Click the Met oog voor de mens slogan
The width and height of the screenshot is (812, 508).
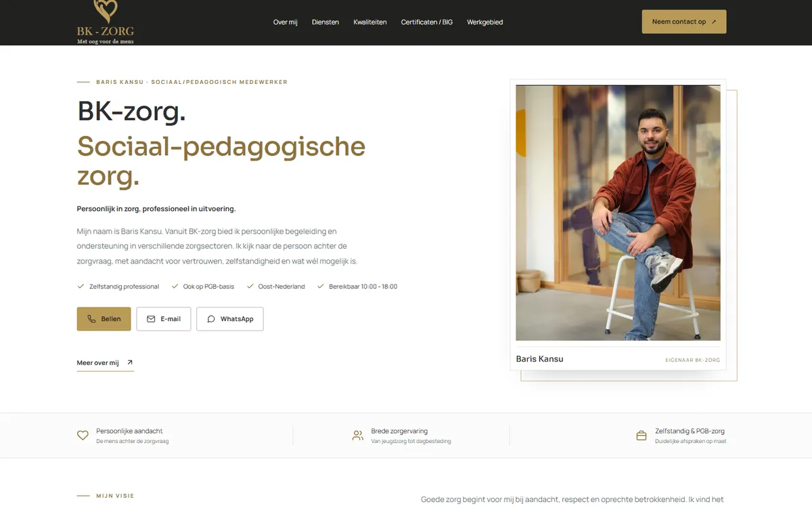tap(106, 41)
